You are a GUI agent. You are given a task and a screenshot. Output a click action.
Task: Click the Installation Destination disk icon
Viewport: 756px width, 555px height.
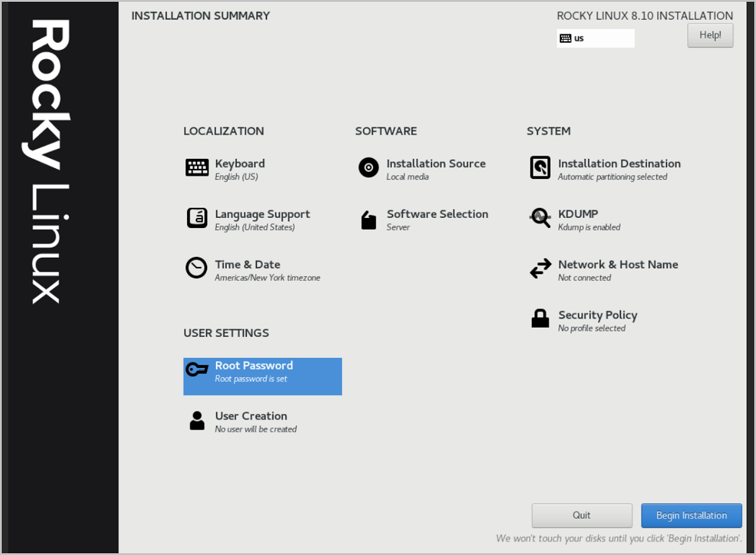click(540, 168)
